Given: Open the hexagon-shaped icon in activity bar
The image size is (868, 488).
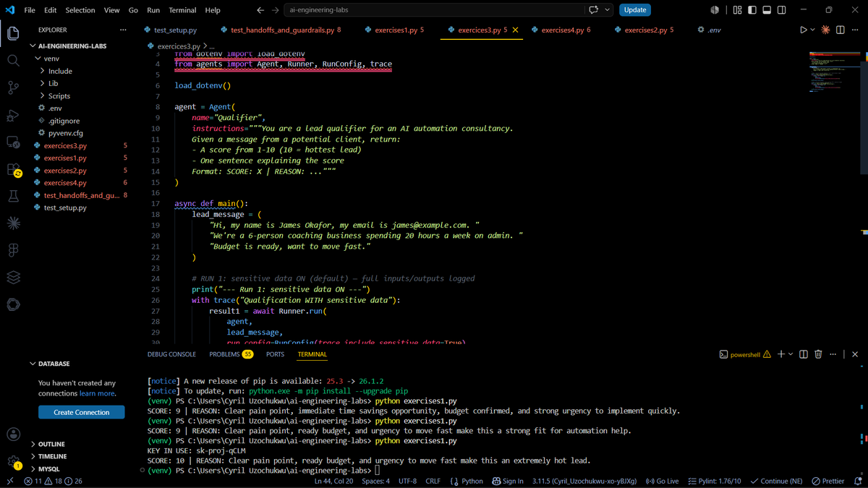Looking at the screenshot, I should click(x=13, y=304).
